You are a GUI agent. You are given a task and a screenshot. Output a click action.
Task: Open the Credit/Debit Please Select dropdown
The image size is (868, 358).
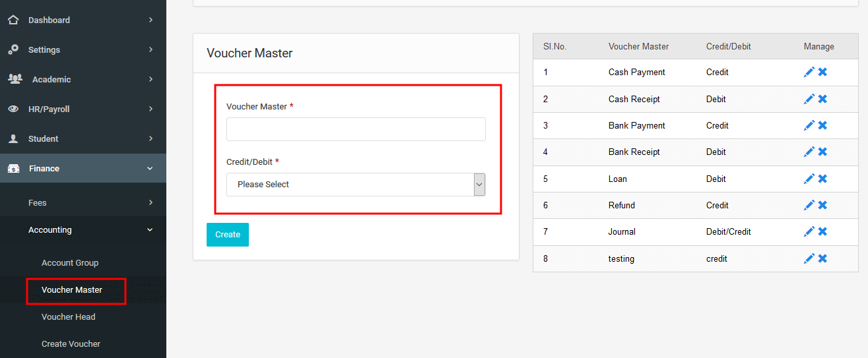(x=356, y=185)
